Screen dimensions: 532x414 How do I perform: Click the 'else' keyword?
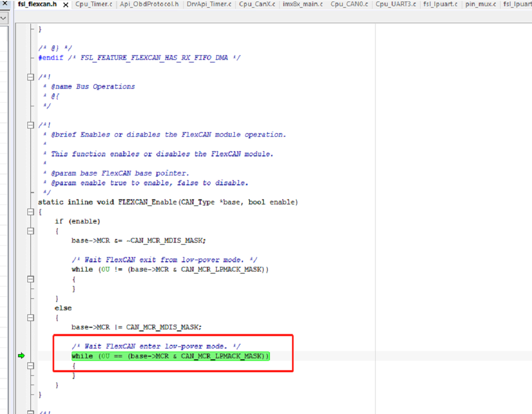63,308
